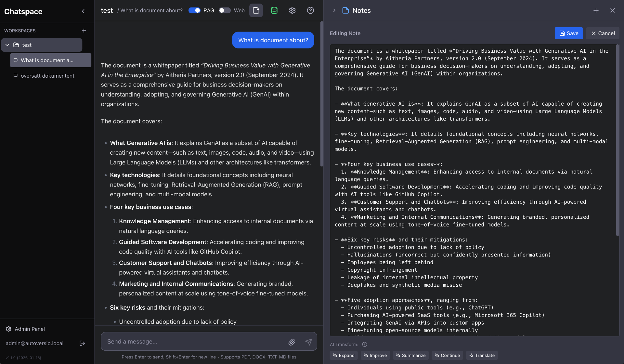The width and height of the screenshot is (624, 364).
Task: Click the 'test' breadcrumb title
Action: point(107,10)
